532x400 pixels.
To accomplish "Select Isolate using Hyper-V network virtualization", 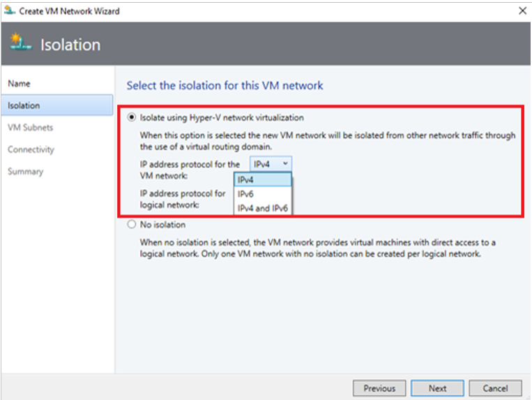I will [132, 117].
